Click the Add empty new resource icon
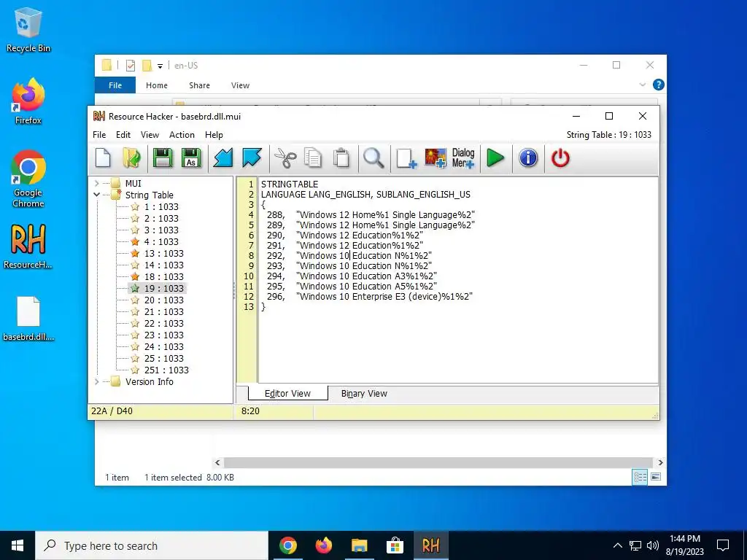The height and width of the screenshot is (560, 747). pyautogui.click(x=406, y=158)
